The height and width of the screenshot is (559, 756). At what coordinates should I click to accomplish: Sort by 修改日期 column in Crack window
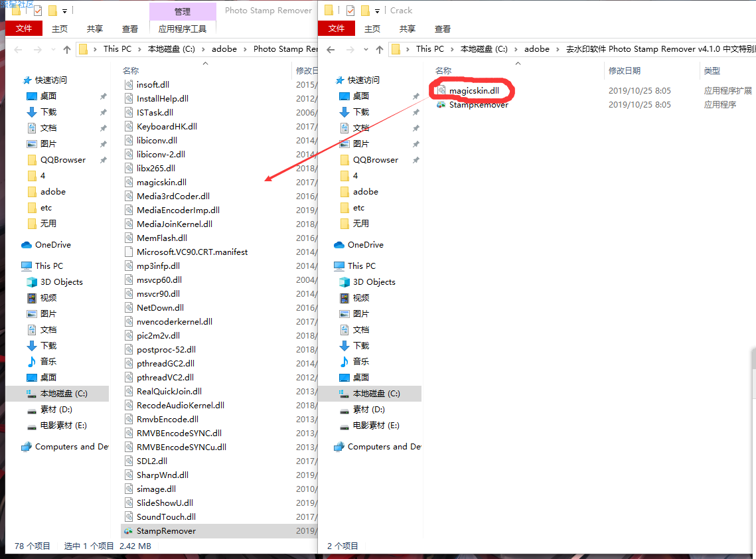[625, 71]
